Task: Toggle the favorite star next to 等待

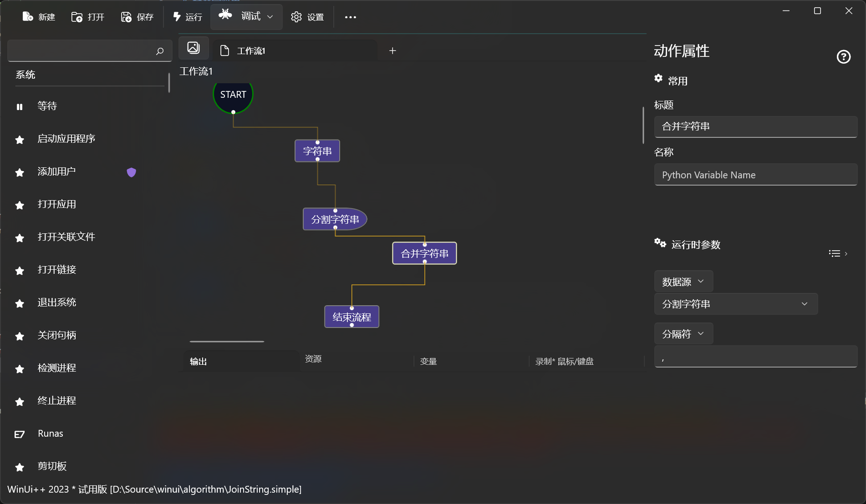Action: (x=19, y=107)
